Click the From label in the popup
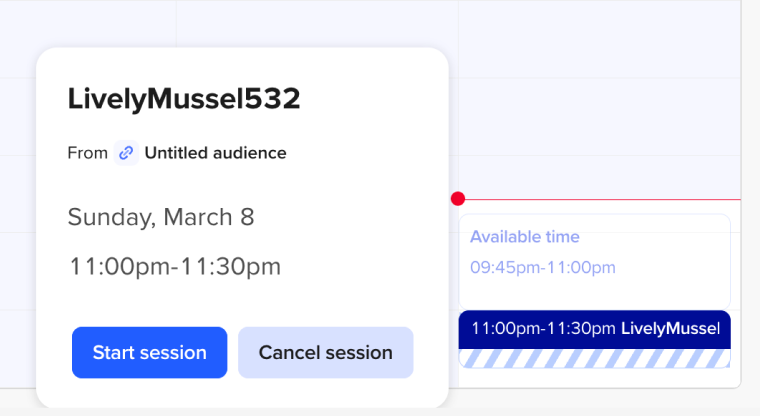 87,153
